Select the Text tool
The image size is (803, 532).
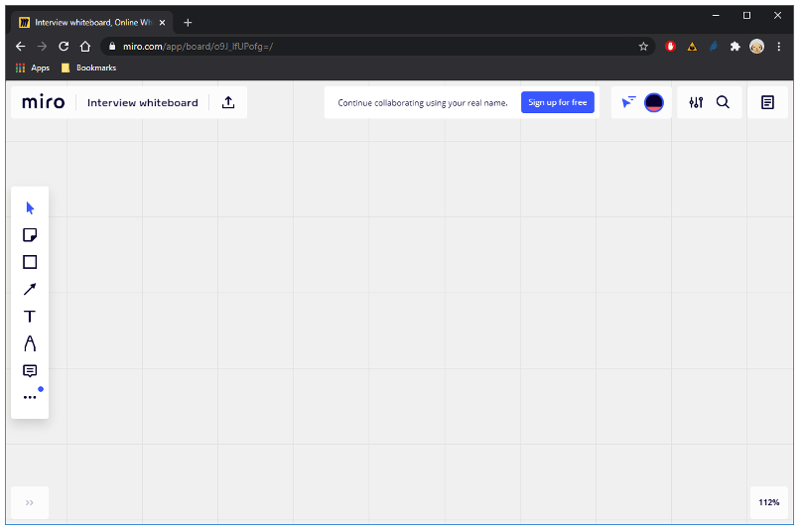30,317
